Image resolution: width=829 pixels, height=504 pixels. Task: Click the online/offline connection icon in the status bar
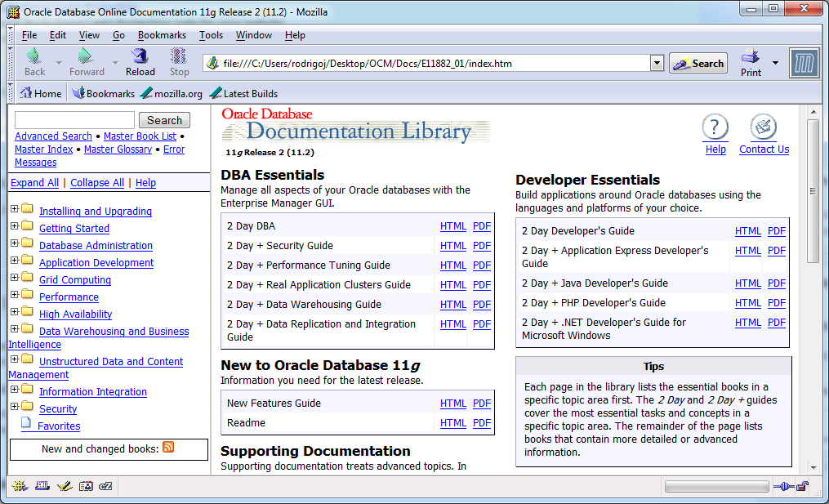tap(783, 487)
